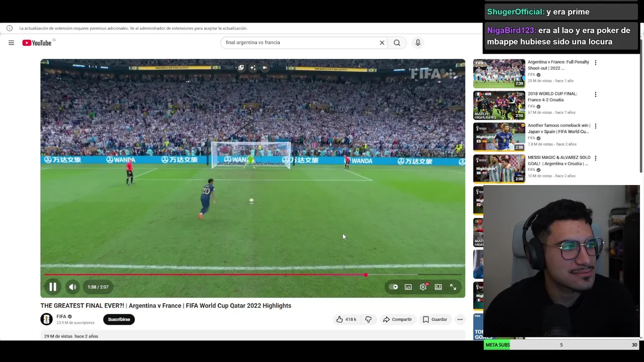644x362 pixels.
Task: Open options menu for Japan v Spain video
Action: 595,126
